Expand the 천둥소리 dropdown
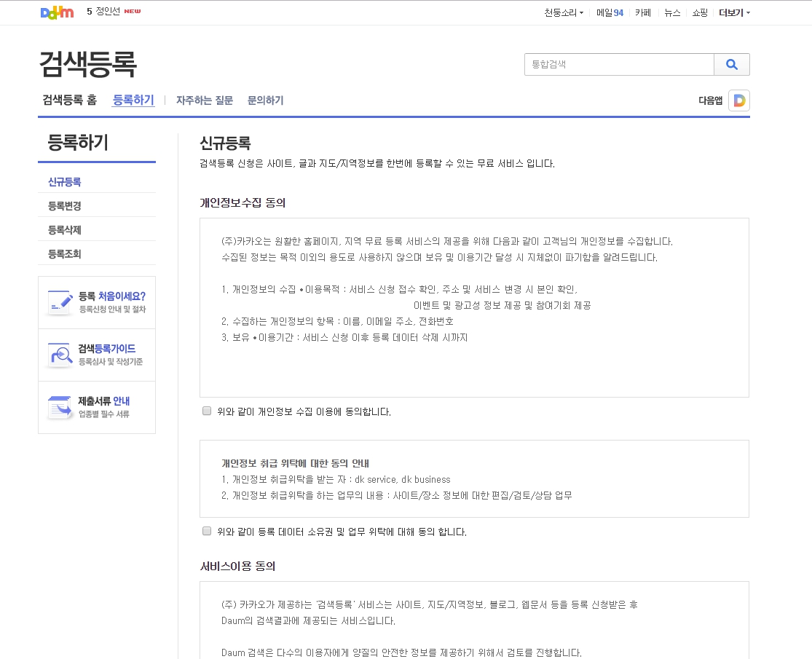The height and width of the screenshot is (659, 812). pos(564,12)
